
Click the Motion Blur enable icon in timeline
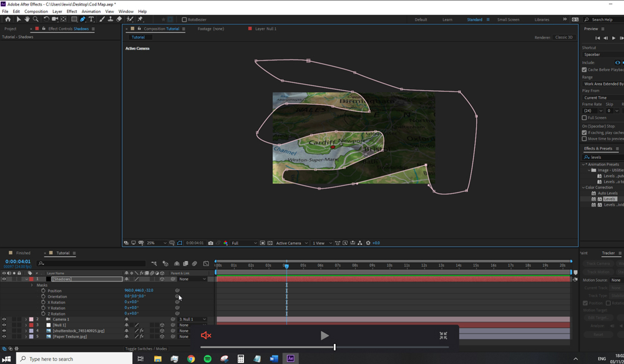pyautogui.click(x=195, y=264)
